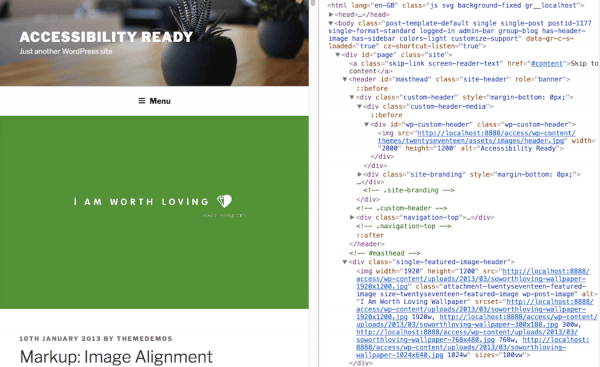The image size is (600, 367).
Task: Click the 10th January 2013 post date
Action: point(60,339)
